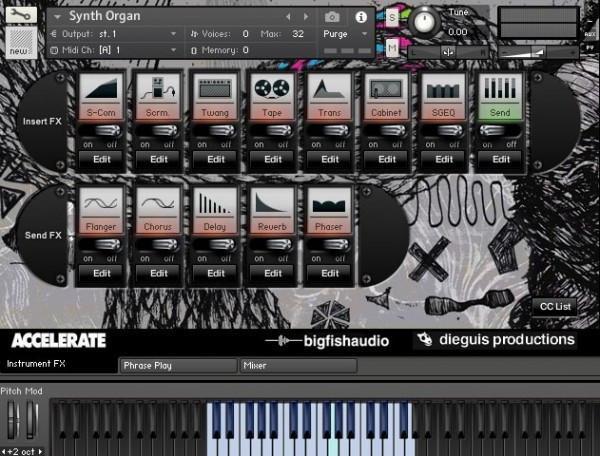
Task: Click the Trans on/off switch
Action: click(329, 131)
